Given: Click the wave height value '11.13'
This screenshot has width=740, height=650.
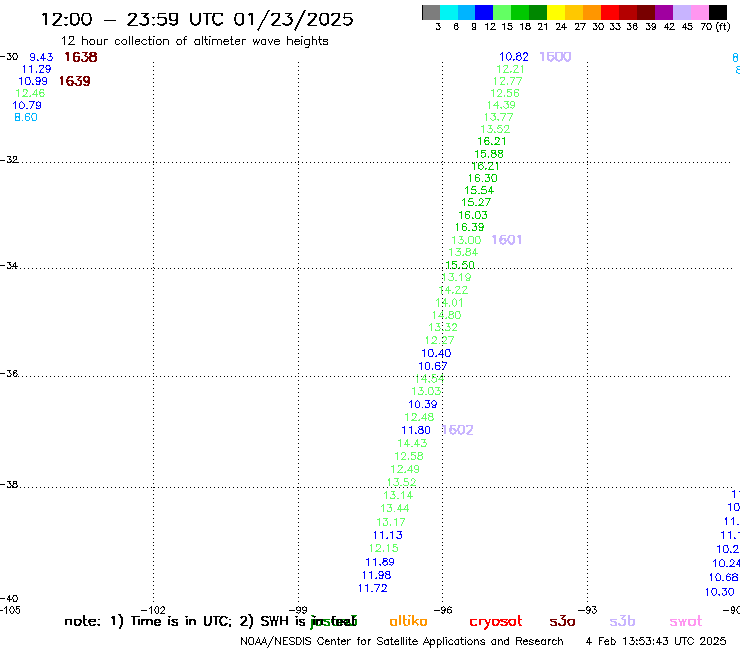Looking at the screenshot, I should [x=387, y=535].
